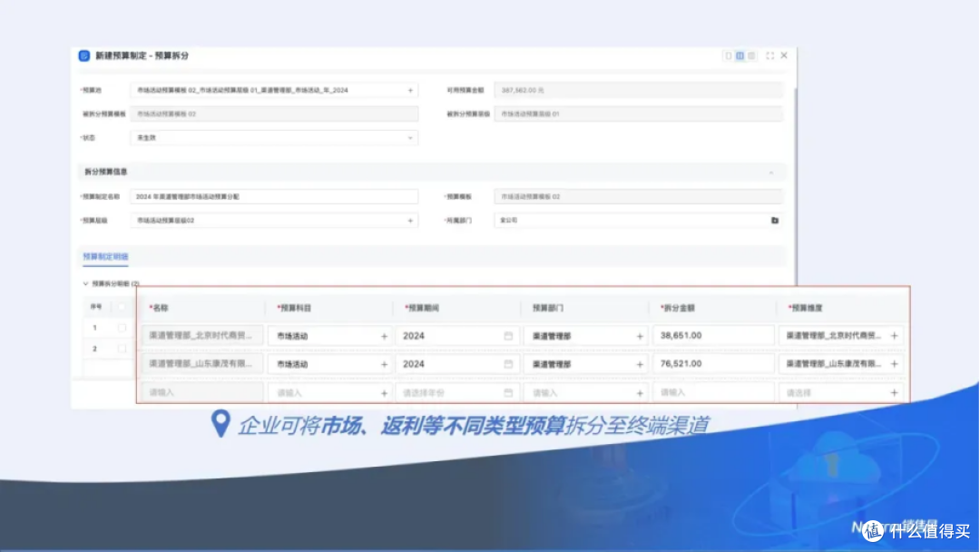Toggle select-all checkbox in 序号 header
Screen dimensions: 980x552
click(122, 307)
